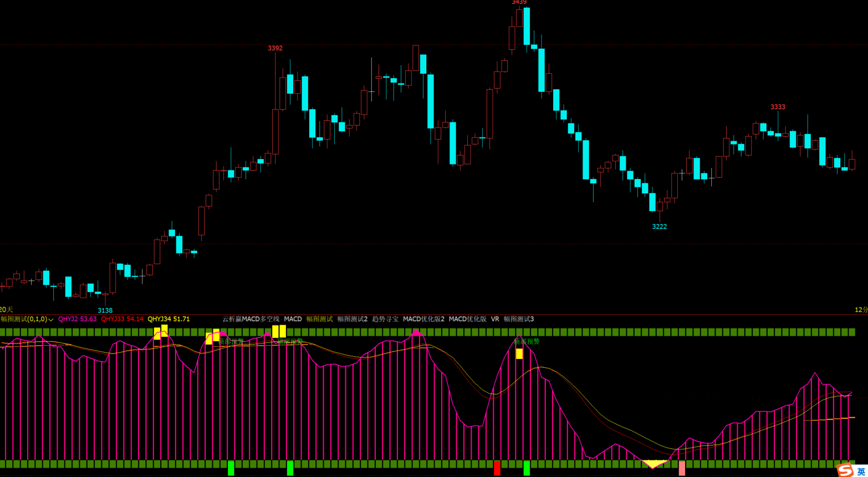Click the pink signal bar in bottom strip
The image size is (868, 477).
point(682,468)
